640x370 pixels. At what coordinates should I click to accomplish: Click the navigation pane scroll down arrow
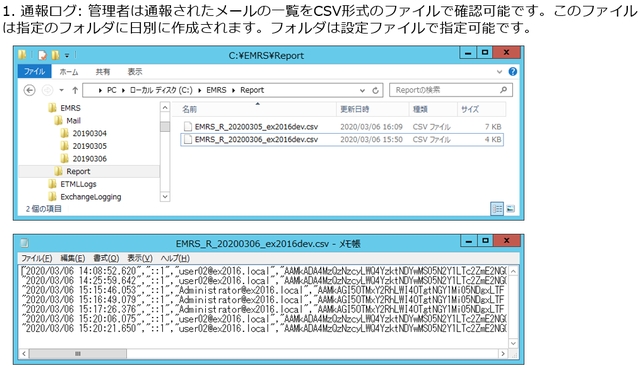click(x=165, y=197)
